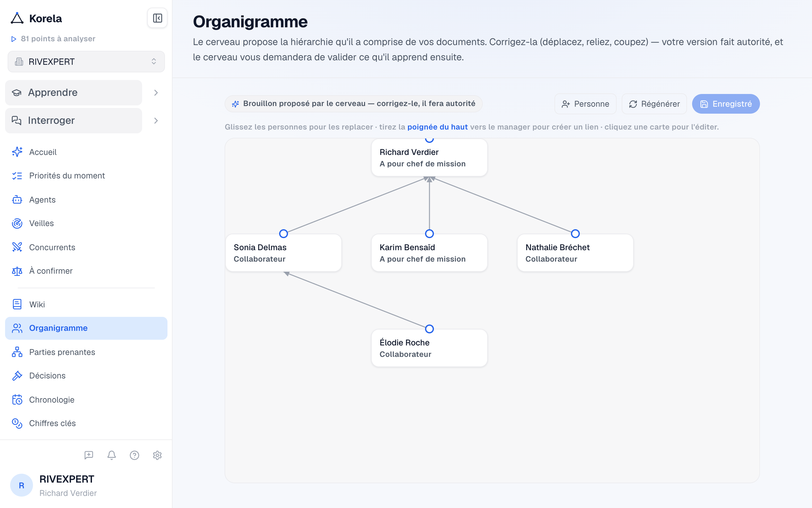Image resolution: width=812 pixels, height=508 pixels.
Task: Click the Wiki book icon
Action: (17, 304)
